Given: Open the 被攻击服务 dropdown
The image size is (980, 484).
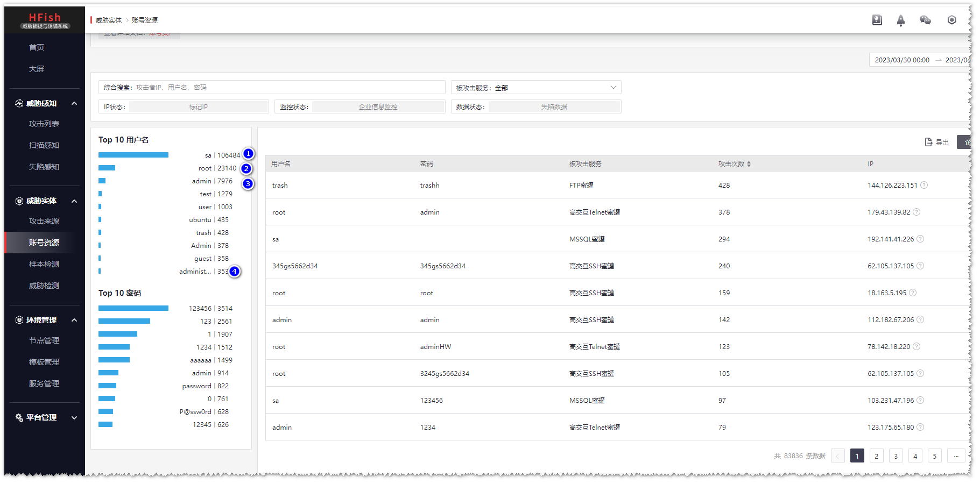Looking at the screenshot, I should (536, 88).
